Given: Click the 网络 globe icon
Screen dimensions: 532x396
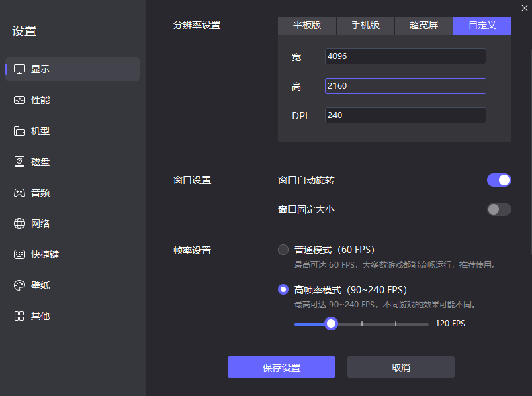Looking at the screenshot, I should pos(19,224).
